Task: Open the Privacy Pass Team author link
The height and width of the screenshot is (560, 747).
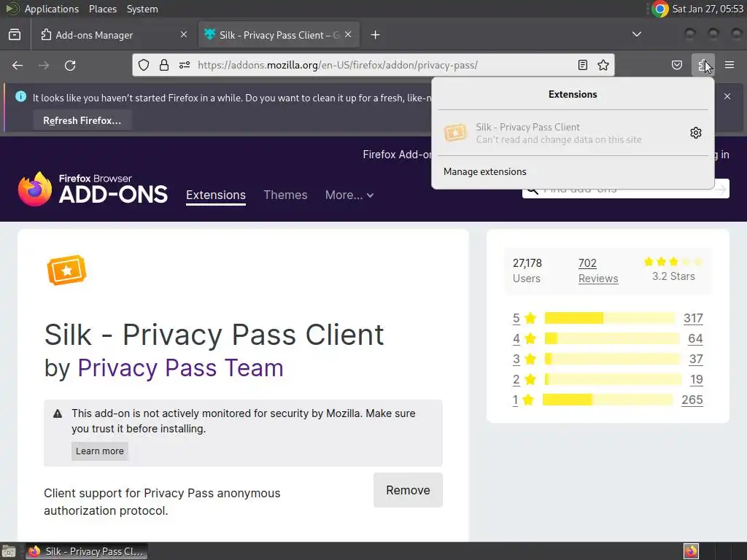Action: tap(180, 367)
